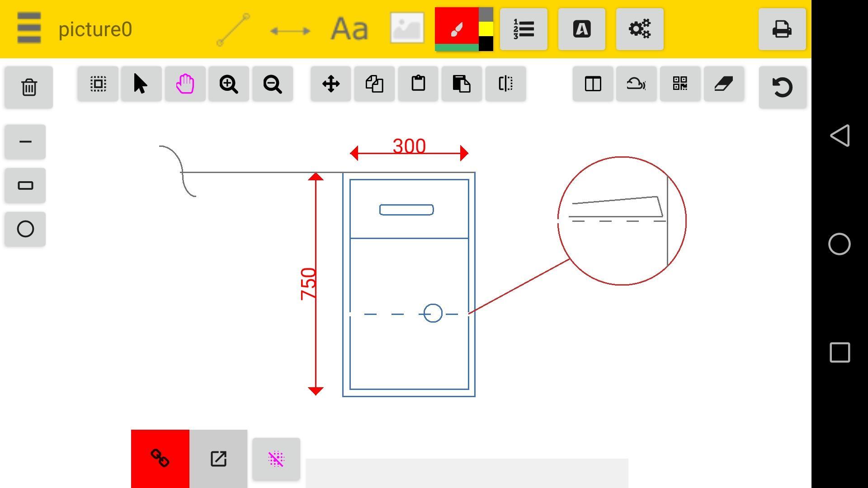This screenshot has width=868, height=488.
Task: Open the gears settings button
Action: click(639, 29)
